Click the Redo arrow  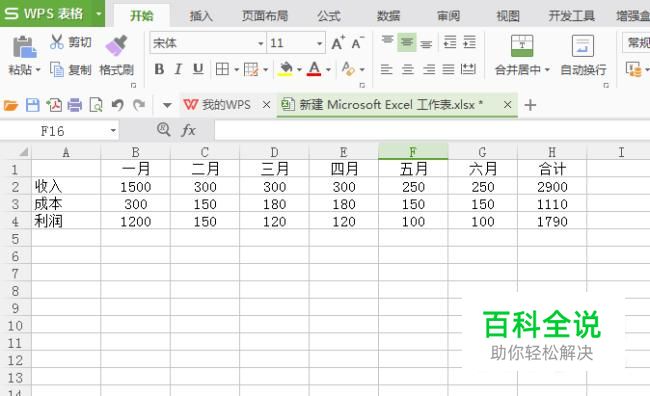click(x=139, y=105)
